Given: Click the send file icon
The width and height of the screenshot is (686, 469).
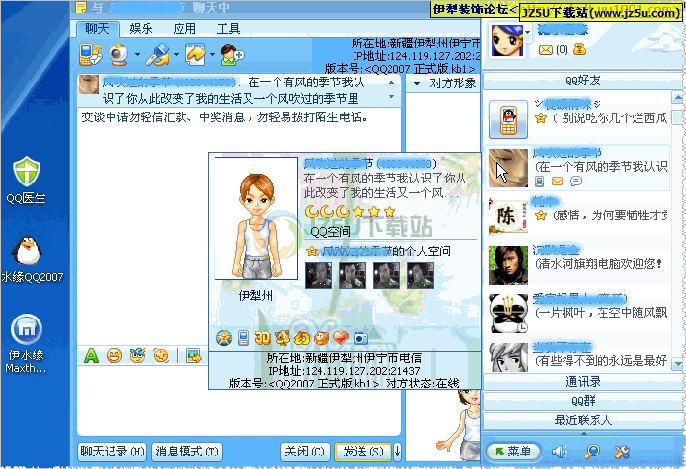Looking at the screenshot, I should [195, 55].
